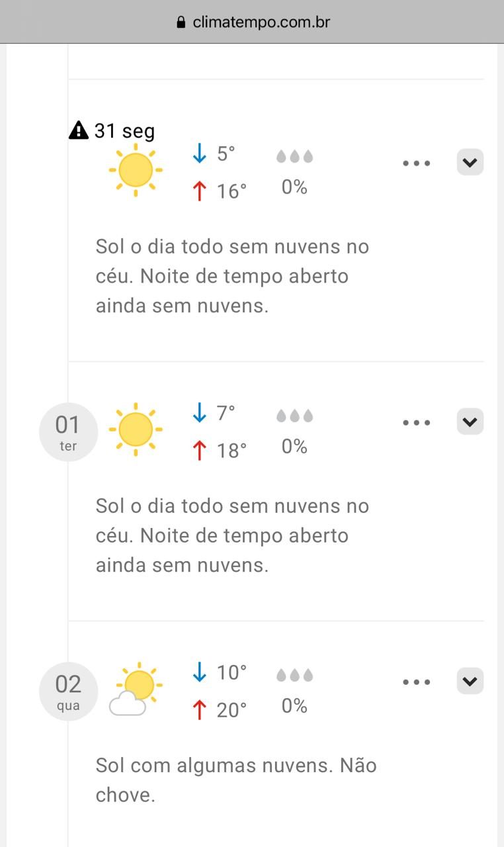Click the rain drops icon for 31 seg
The width and height of the screenshot is (504, 847).
294,157
